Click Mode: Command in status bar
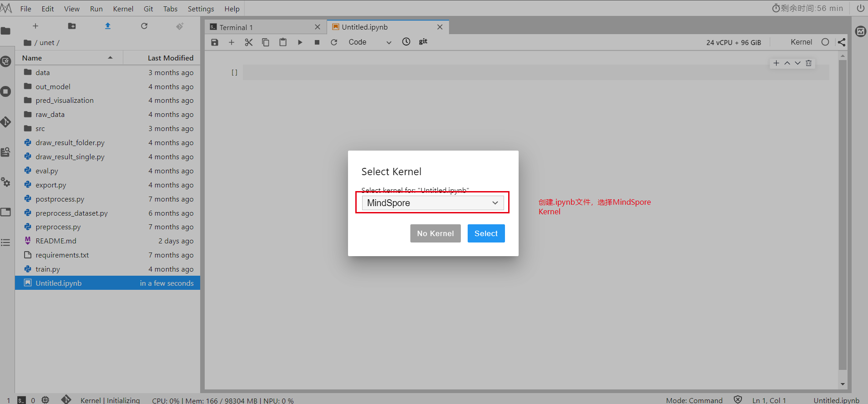 (x=694, y=400)
